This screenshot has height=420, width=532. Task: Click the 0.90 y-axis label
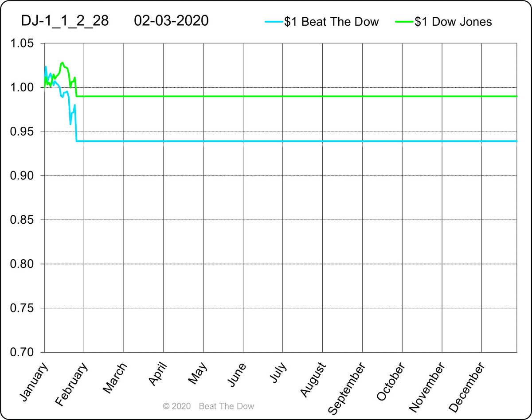coord(21,176)
